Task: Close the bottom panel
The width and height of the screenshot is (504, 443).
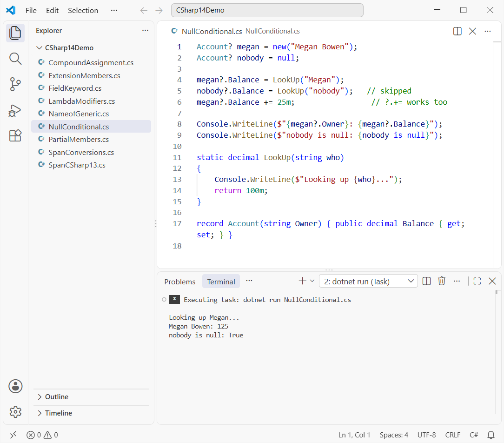Action: (492, 281)
